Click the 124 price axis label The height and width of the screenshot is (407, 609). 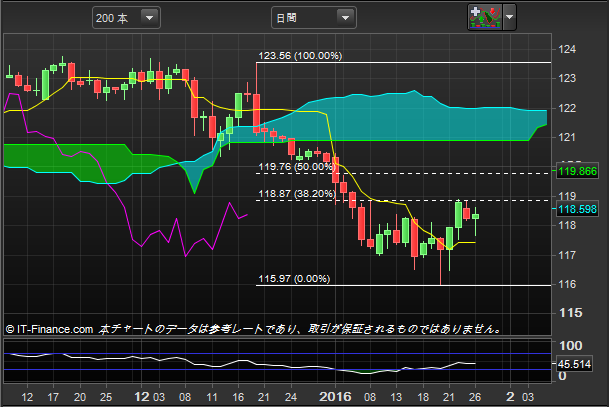click(567, 49)
